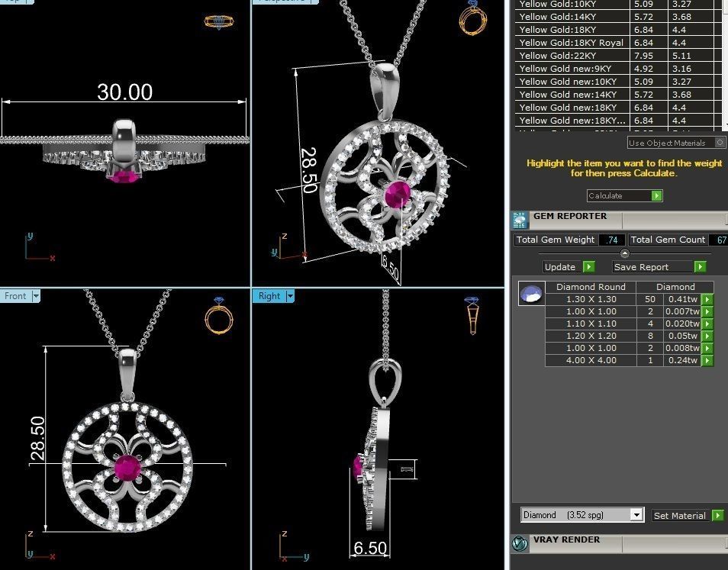Open the Front viewport dropdown arrow
728x570 pixels.
tap(36, 295)
